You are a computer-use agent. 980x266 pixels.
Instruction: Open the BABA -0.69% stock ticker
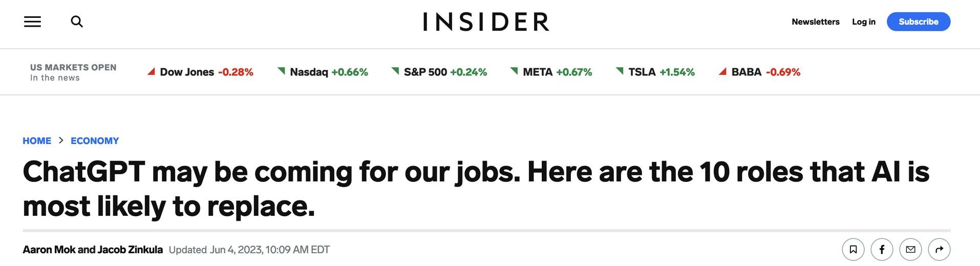coord(760,72)
